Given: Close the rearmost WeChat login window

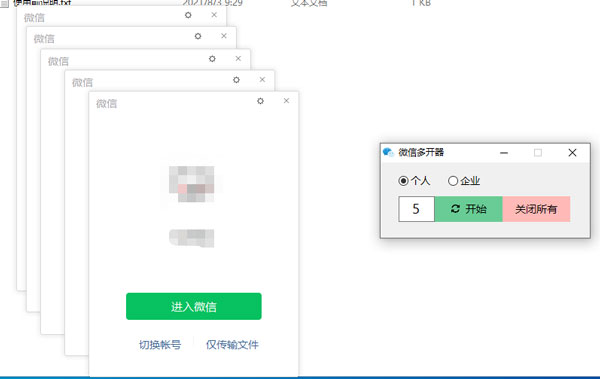Looking at the screenshot, I should (214, 15).
